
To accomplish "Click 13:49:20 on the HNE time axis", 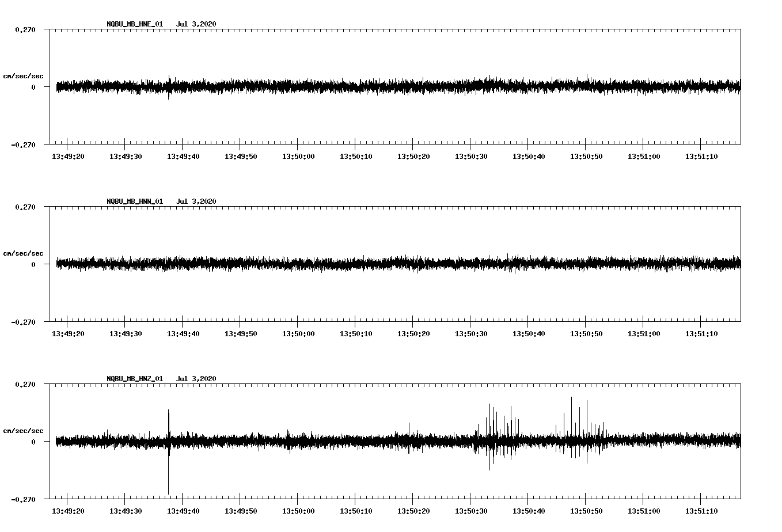I will [68, 157].
